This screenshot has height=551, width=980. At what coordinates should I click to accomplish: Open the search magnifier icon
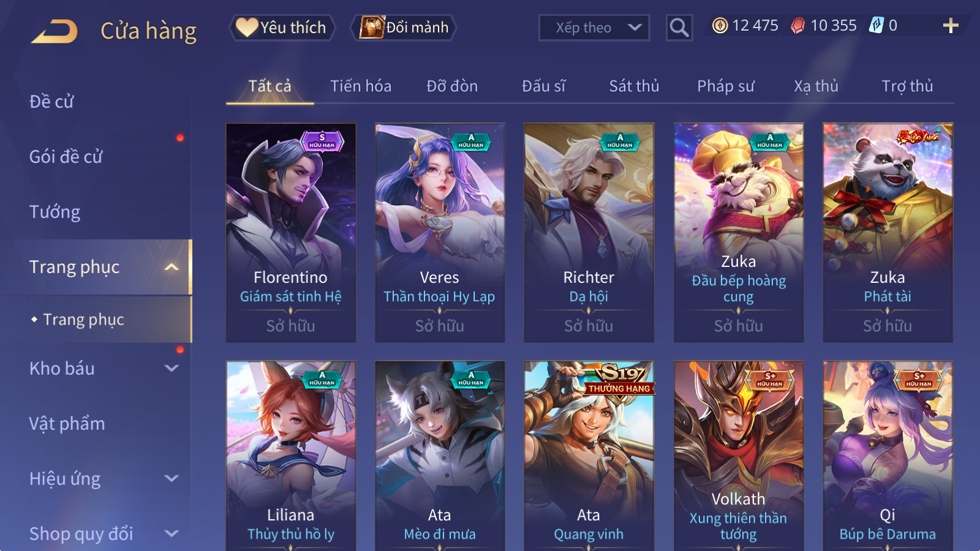[x=679, y=28]
